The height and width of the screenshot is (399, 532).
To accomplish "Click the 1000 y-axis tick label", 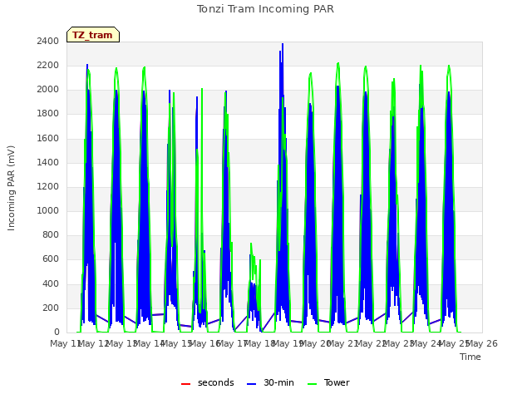I will (x=48, y=210).
